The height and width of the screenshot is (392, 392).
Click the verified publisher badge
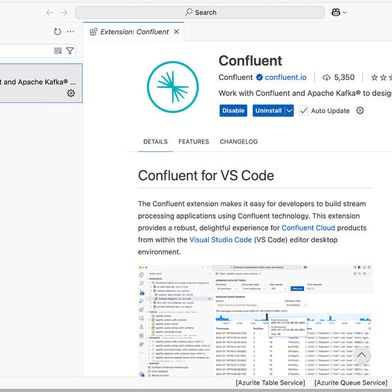259,77
